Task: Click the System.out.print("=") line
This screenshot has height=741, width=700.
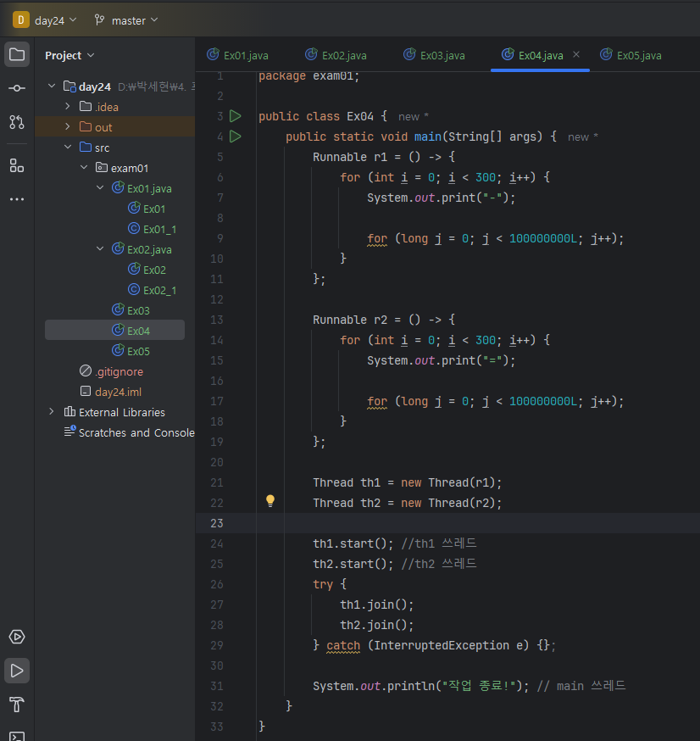Action: [x=442, y=360]
